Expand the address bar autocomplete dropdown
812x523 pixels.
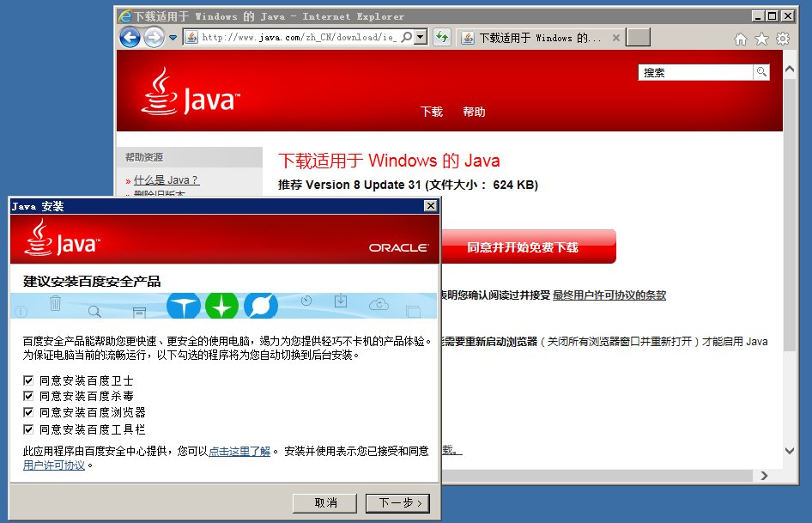pos(421,37)
